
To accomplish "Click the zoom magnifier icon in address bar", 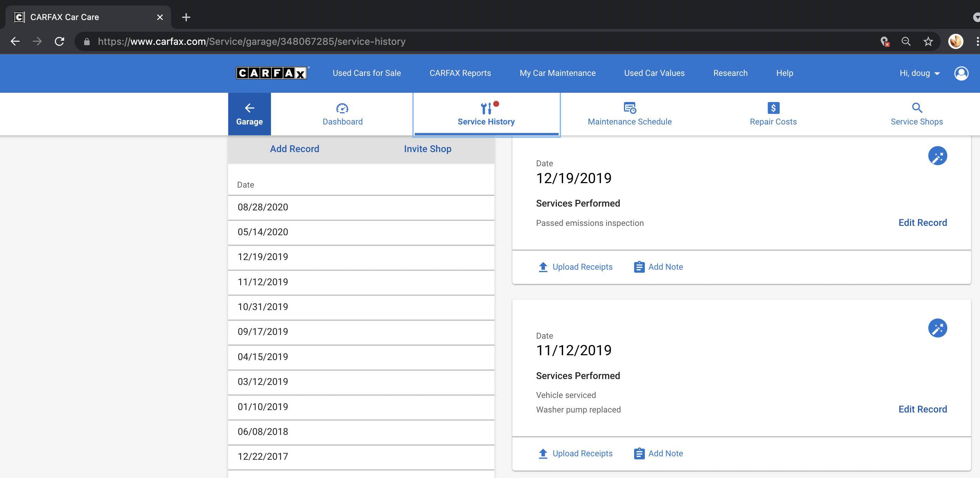I will tap(906, 41).
